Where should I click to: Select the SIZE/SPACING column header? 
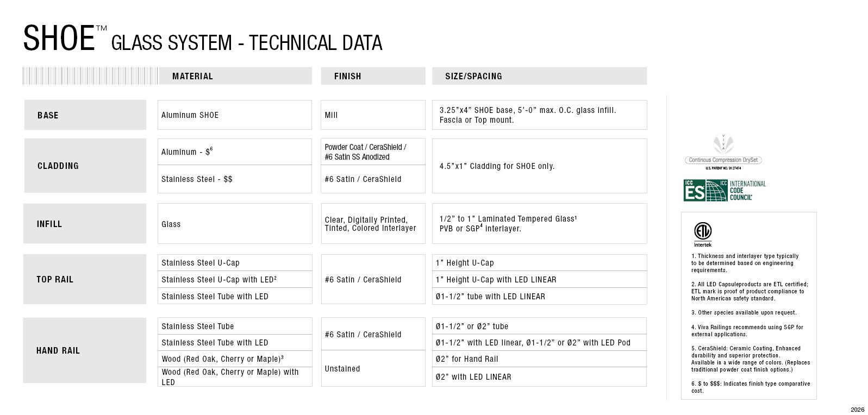click(x=473, y=76)
